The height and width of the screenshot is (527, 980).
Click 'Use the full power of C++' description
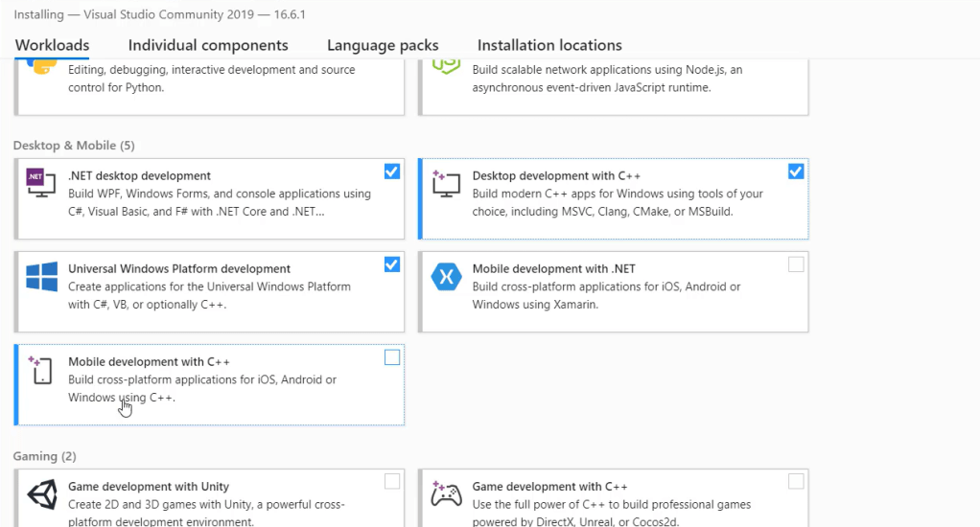coord(612,513)
